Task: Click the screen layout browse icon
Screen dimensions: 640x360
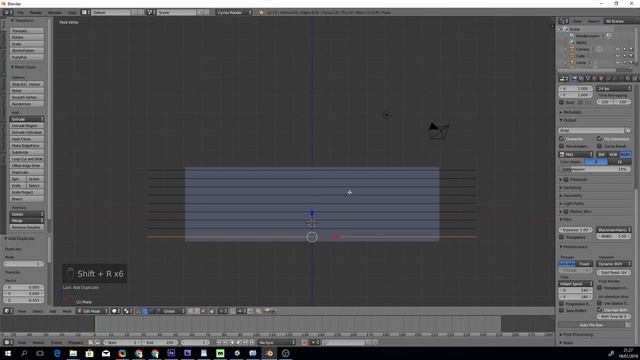Action: (85, 12)
